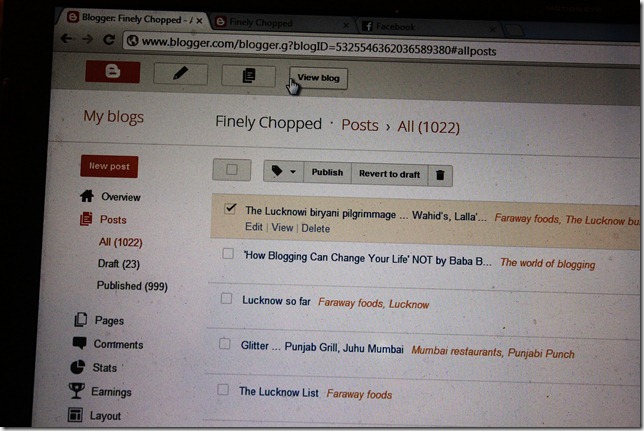This screenshot has width=644, height=431.
Task: Click View under Lucknowi biryani post
Action: point(282,228)
